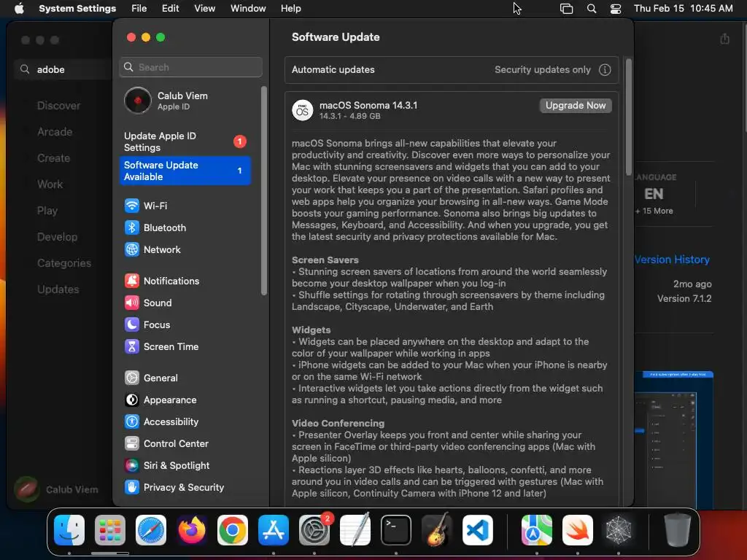Launch Google Chrome from the Dock
Viewport: 747px width, 560px height.
click(x=233, y=530)
